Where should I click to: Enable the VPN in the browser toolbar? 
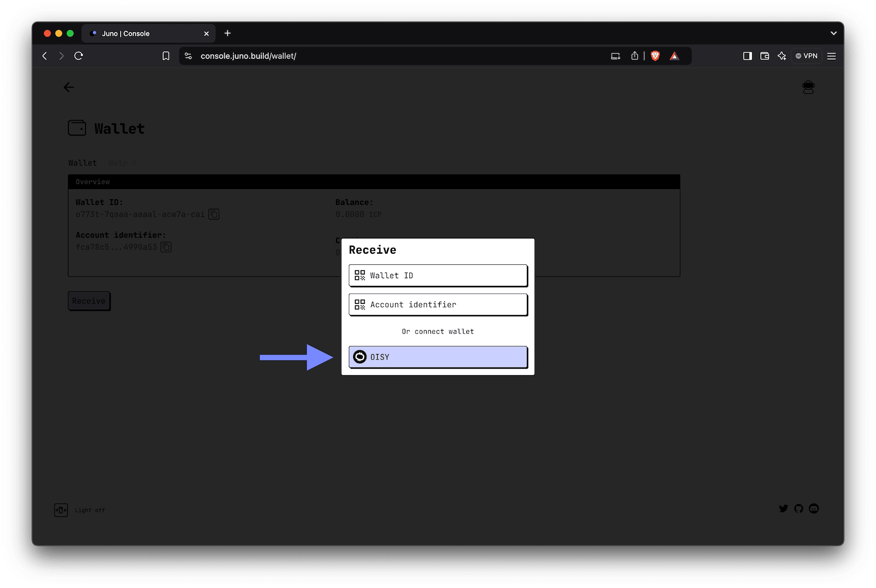point(806,56)
